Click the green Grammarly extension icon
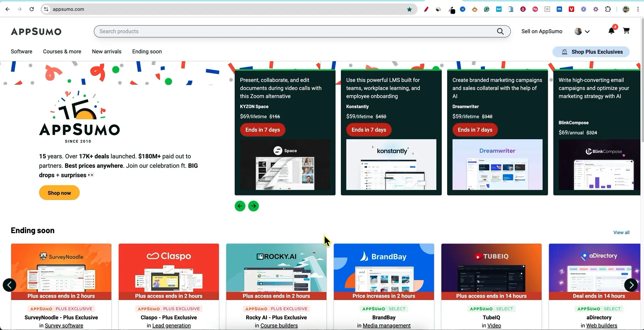 tap(487, 9)
